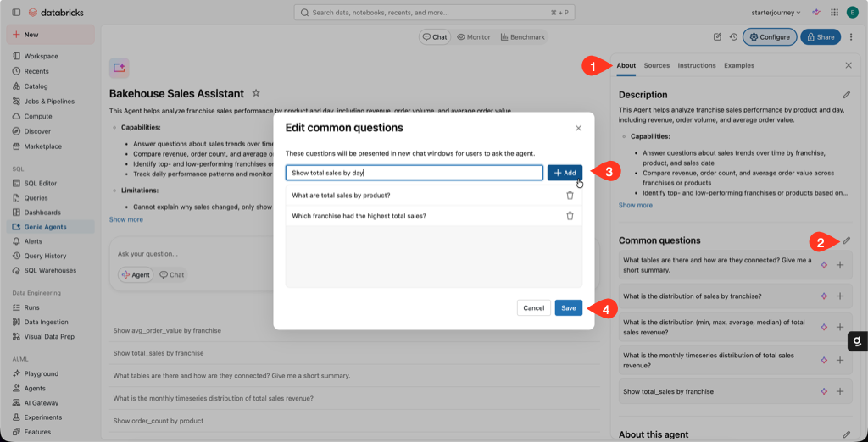
Task: Switch to the Examples tab
Action: click(x=739, y=65)
